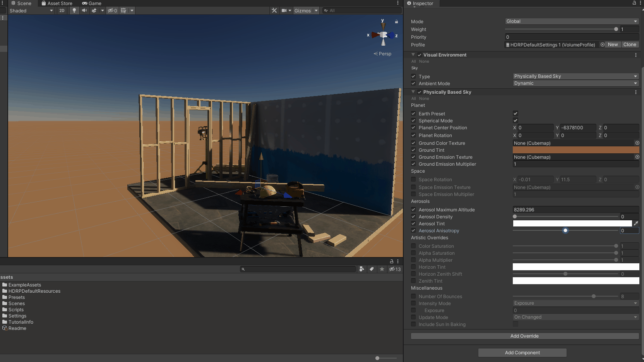
Task: Toggle scene lighting with the lightbulb icon
Action: click(x=74, y=10)
